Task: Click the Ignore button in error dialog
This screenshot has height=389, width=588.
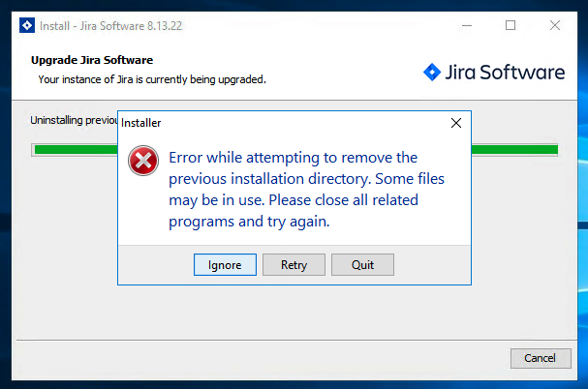Action: click(x=225, y=264)
